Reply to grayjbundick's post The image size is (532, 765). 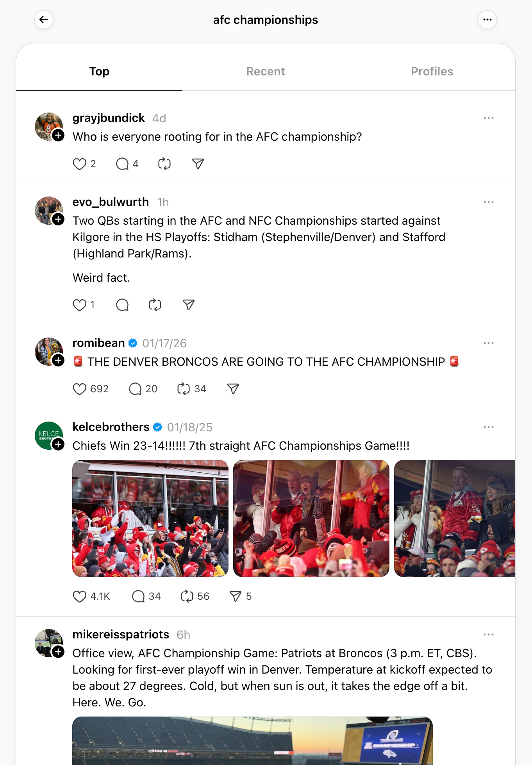point(122,164)
